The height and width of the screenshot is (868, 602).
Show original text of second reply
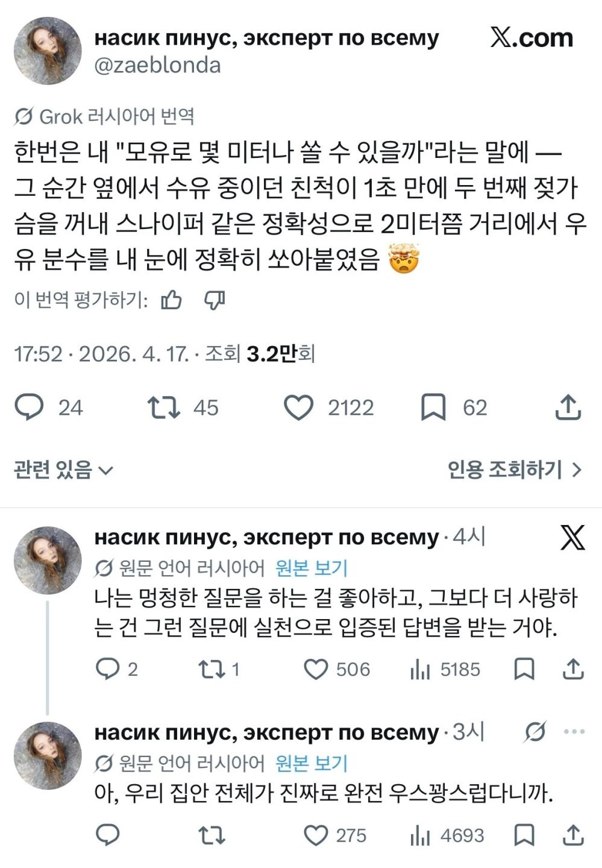pos(312,763)
